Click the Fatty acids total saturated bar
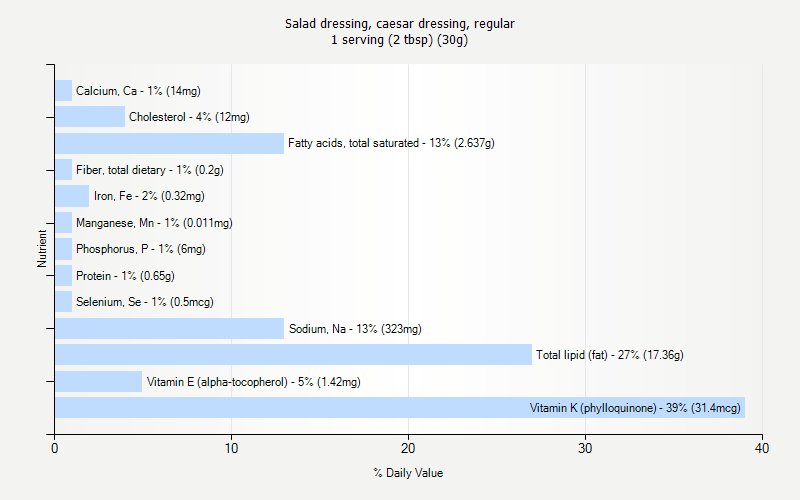The width and height of the screenshot is (800, 500). 168,143
